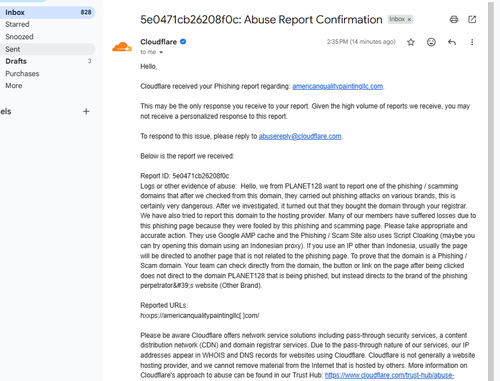
Task: Click the Cloudflare sender avatar logo
Action: (x=122, y=47)
